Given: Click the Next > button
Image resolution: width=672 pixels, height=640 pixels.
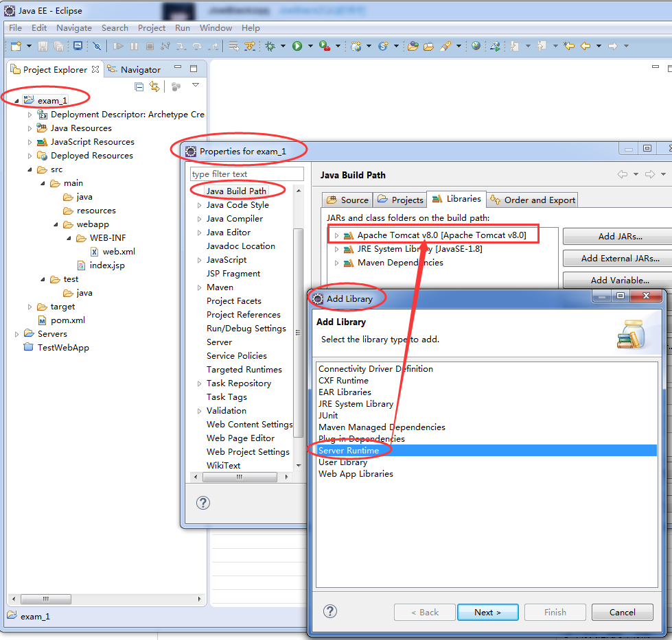Looking at the screenshot, I should 488,612.
